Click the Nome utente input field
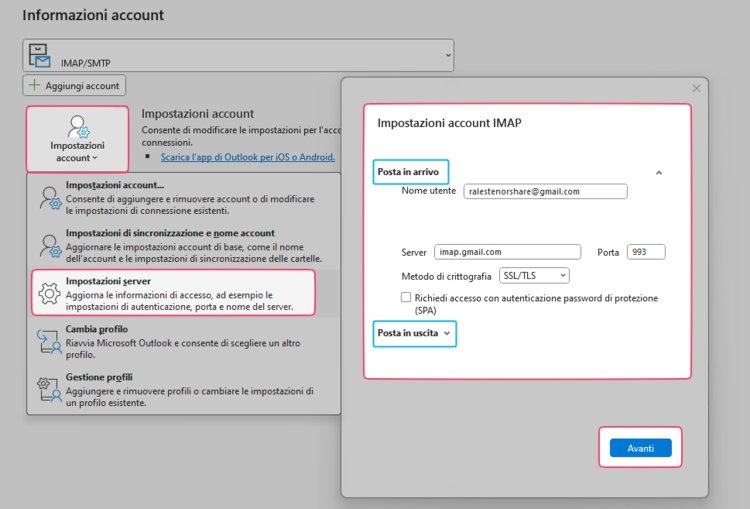The image size is (750, 509). tap(545, 191)
